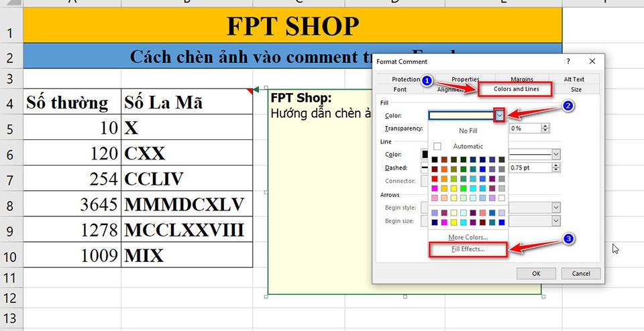
Task: Select row 11 header
Action: click(x=11, y=278)
